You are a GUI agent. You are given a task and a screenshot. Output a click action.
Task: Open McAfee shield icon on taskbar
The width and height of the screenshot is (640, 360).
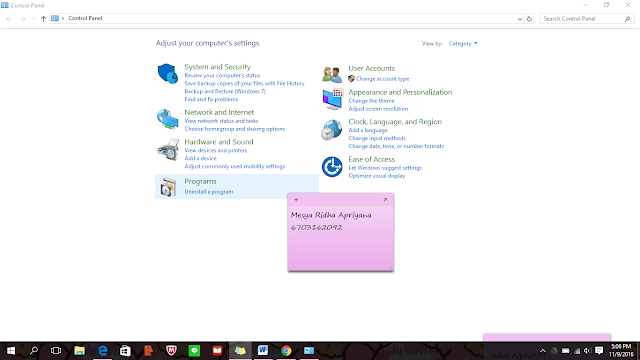(171, 351)
